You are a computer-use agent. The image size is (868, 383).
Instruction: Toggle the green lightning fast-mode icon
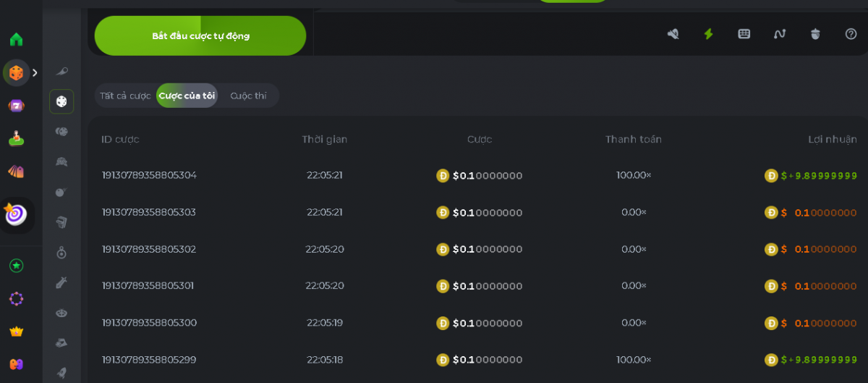(x=708, y=34)
